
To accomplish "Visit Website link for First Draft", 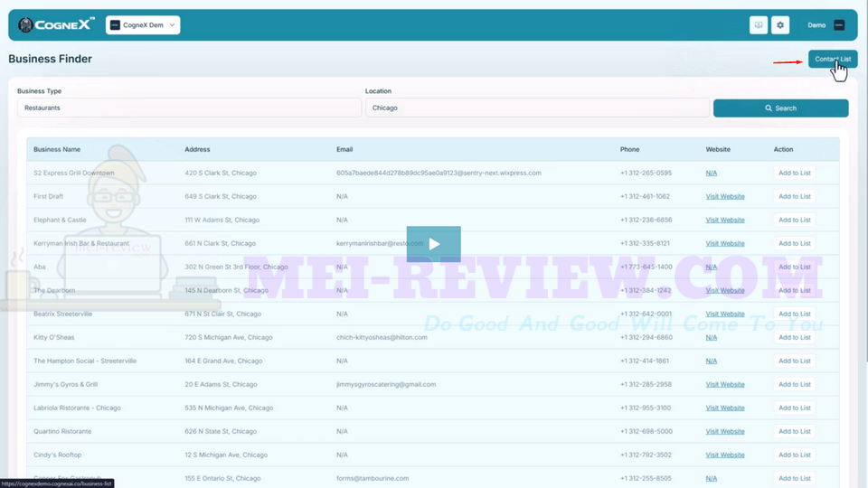I will 724,196.
